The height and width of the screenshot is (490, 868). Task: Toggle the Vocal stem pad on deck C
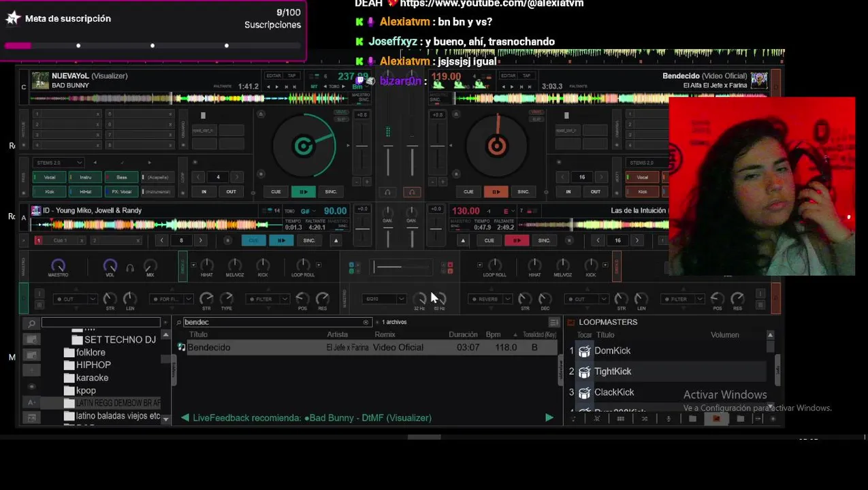point(50,178)
